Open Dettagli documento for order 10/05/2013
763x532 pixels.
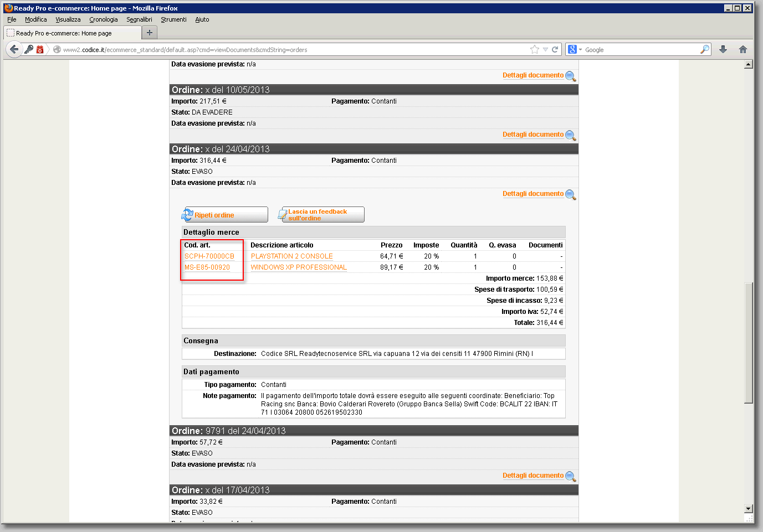coord(532,135)
